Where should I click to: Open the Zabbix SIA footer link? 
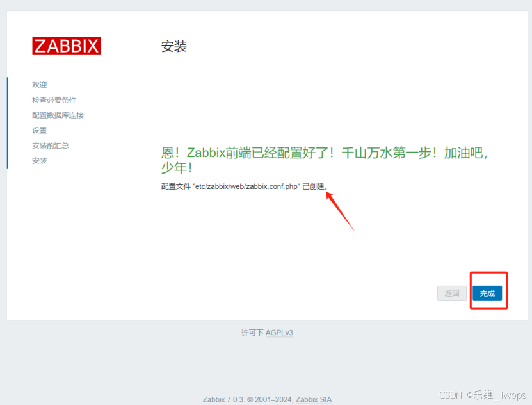[314, 399]
